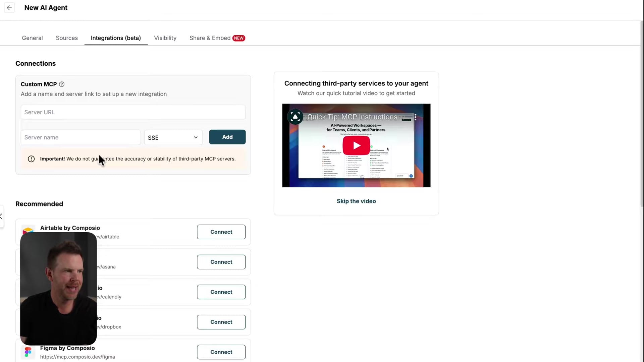
Task: Connect Figma by Composio
Action: [x=221, y=352]
